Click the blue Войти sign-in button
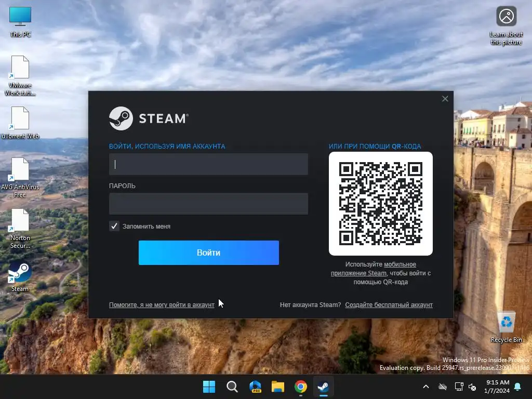Image resolution: width=532 pixels, height=399 pixels. point(209,253)
